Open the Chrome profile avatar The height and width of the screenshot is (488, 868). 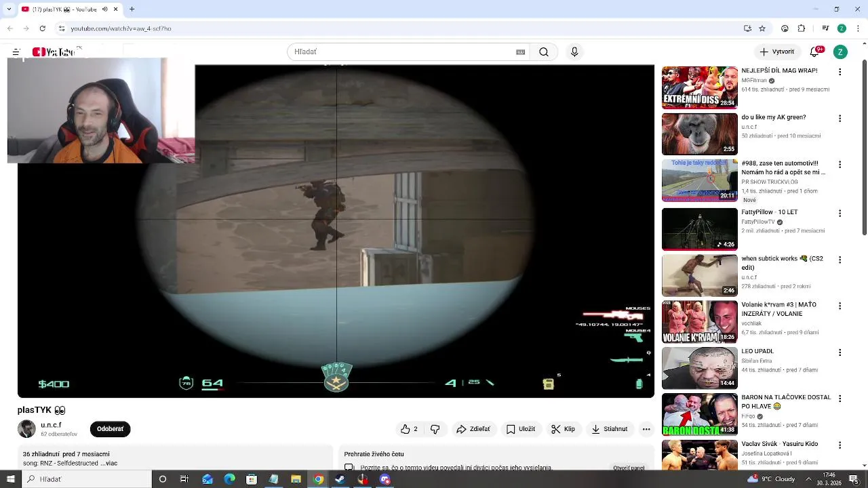842,28
